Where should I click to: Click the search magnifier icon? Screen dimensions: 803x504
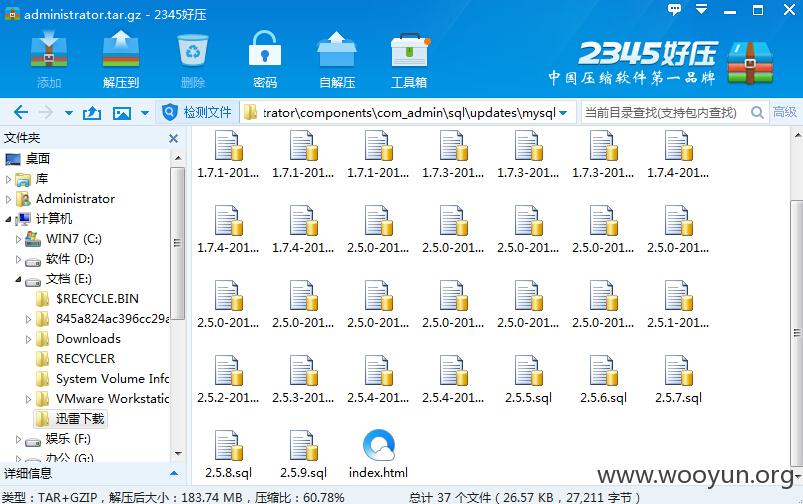(x=757, y=112)
